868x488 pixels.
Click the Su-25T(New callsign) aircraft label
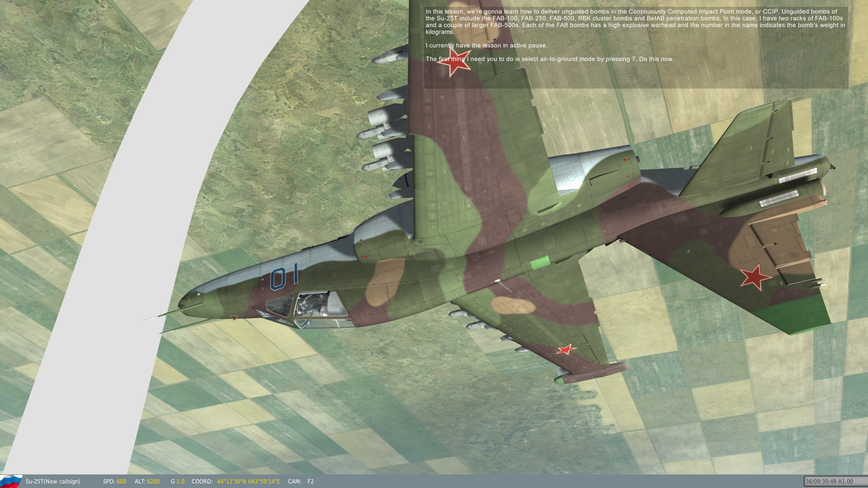[53, 482]
